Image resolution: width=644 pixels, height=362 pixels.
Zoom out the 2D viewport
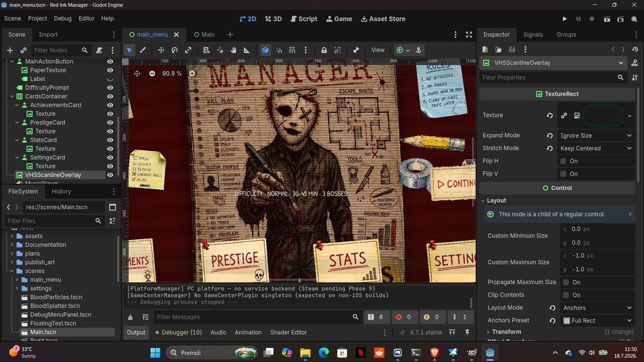[152, 73]
